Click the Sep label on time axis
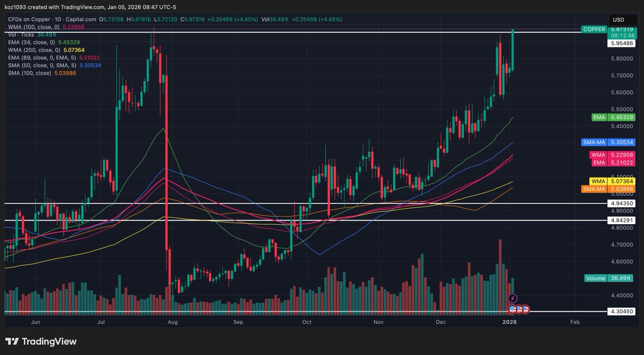Image resolution: width=644 pixels, height=355 pixels. [x=238, y=322]
